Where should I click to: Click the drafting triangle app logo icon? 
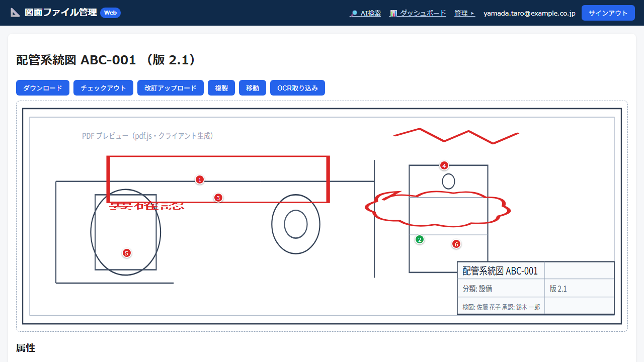(16, 13)
